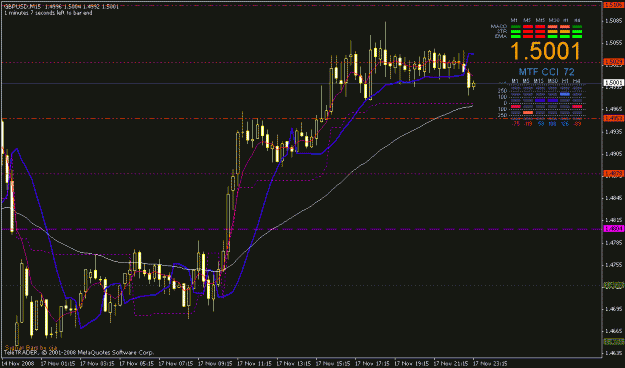Click the 17 Nov 21:15 time label
Image resolution: width=625 pixels, height=368 pixels.
(x=450, y=363)
